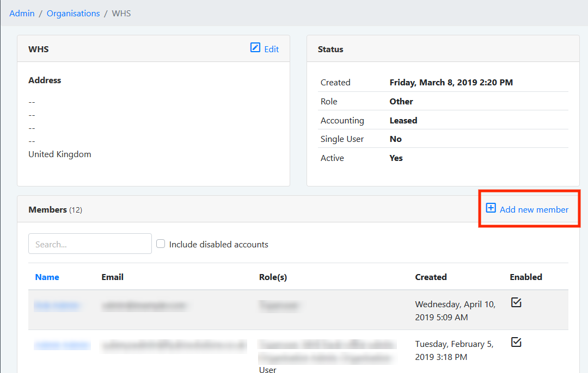The height and width of the screenshot is (373, 588).
Task: Click the Status panel heading
Action: pos(330,49)
